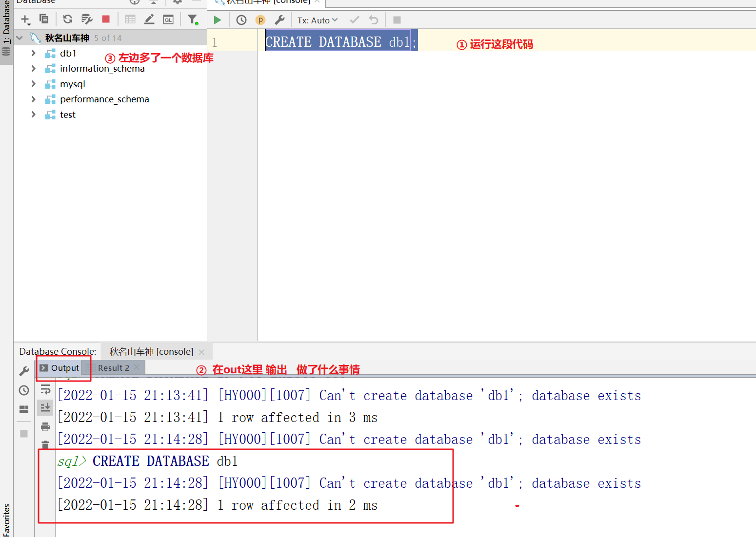Click the layout icon in console side strip
The width and height of the screenshot is (756, 537).
coord(24,409)
